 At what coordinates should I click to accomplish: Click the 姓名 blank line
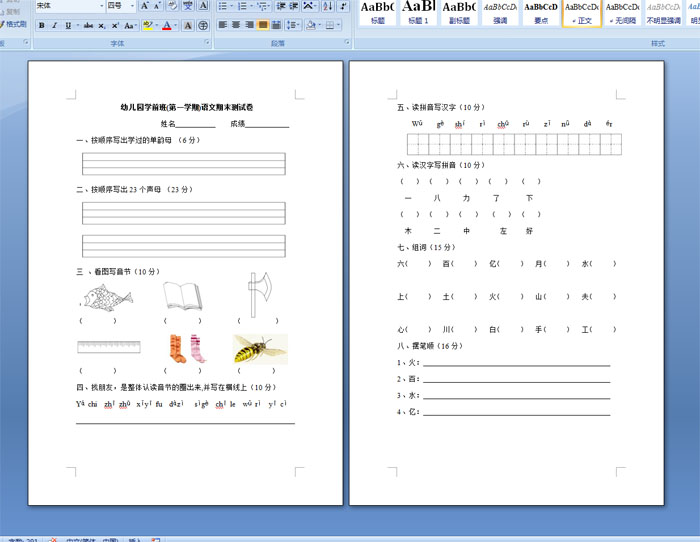click(x=195, y=124)
